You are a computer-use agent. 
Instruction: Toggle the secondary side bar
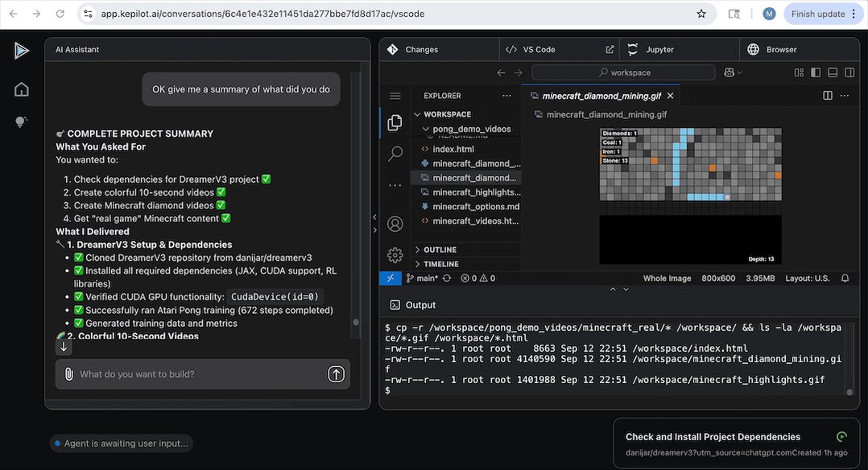pos(849,72)
